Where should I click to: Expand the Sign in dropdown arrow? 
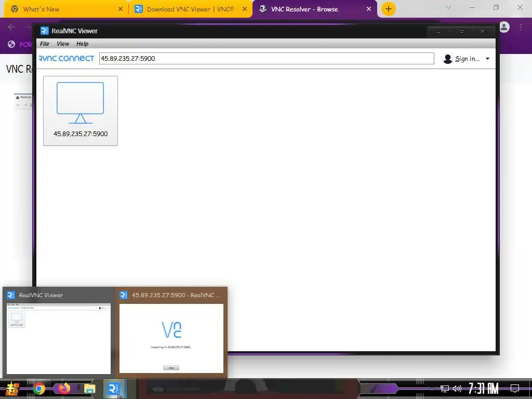[x=487, y=59]
